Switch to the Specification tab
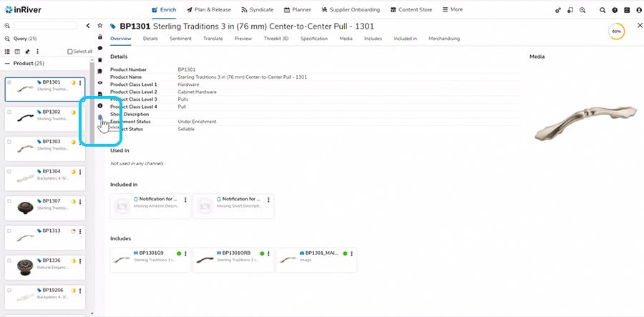Screen dimensions: 644x317 pos(314,39)
